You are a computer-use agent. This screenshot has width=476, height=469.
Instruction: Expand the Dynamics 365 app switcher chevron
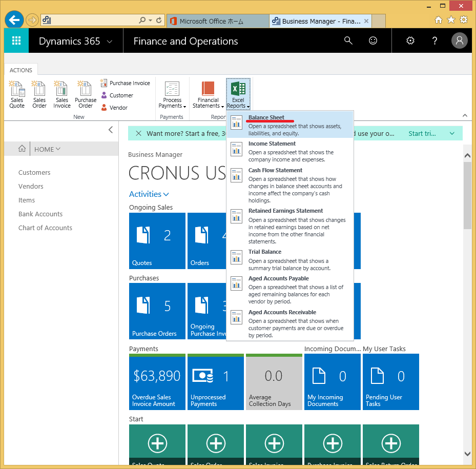coord(110,42)
